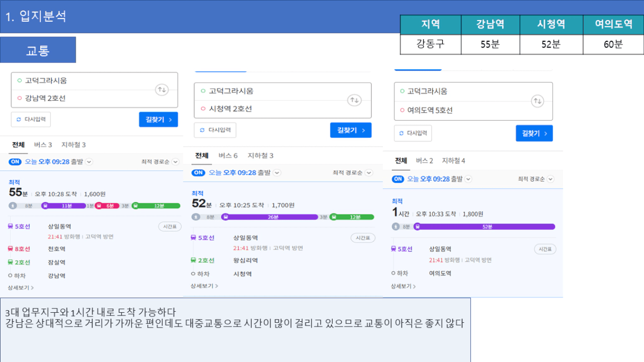Click the walking icon on 55분 route bar
Image resolution: width=644 pixels, height=362 pixels.
coord(13,206)
